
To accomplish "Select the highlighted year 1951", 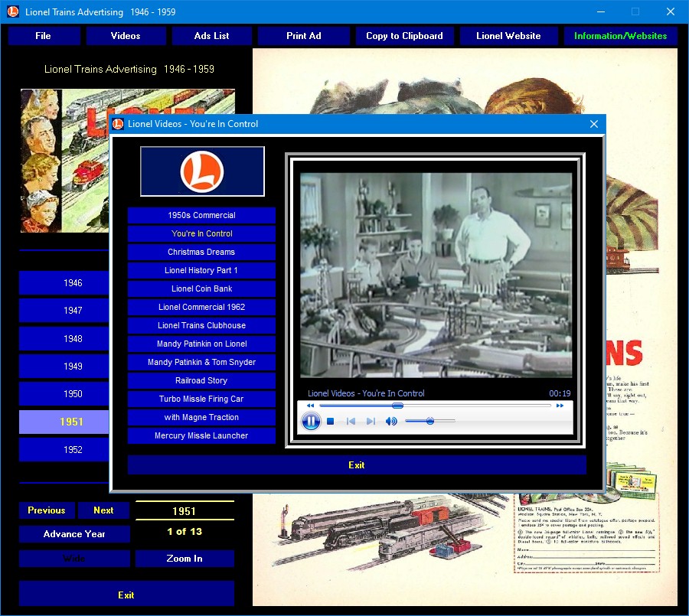I will 64,422.
